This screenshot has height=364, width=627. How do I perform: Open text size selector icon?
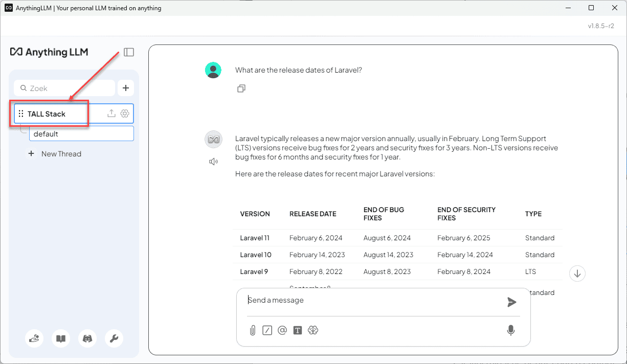298,330
